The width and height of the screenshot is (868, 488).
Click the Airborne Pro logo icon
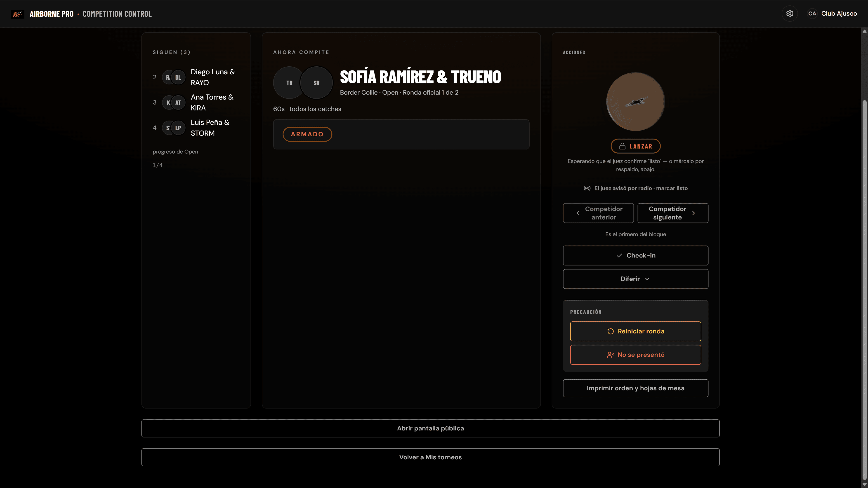tap(18, 14)
